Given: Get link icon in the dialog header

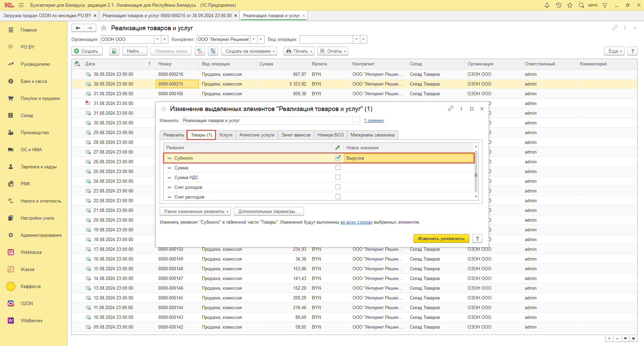Looking at the screenshot, I should point(450,109).
